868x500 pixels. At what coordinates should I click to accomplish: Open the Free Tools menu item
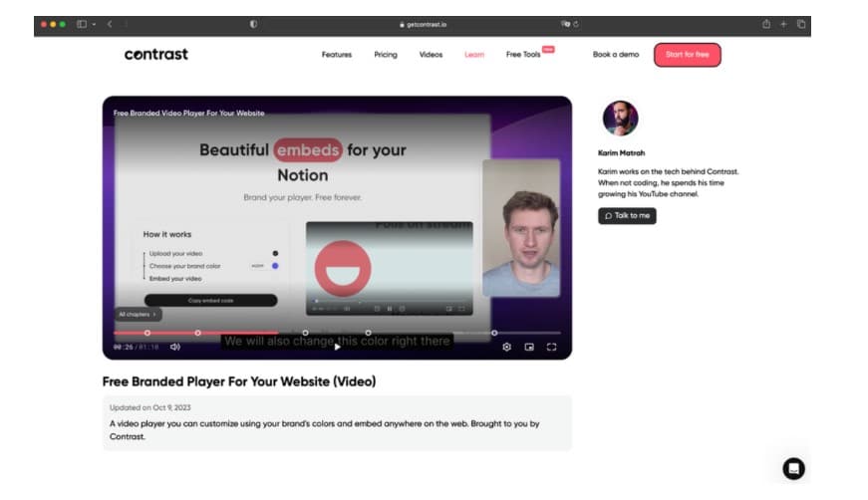[523, 55]
